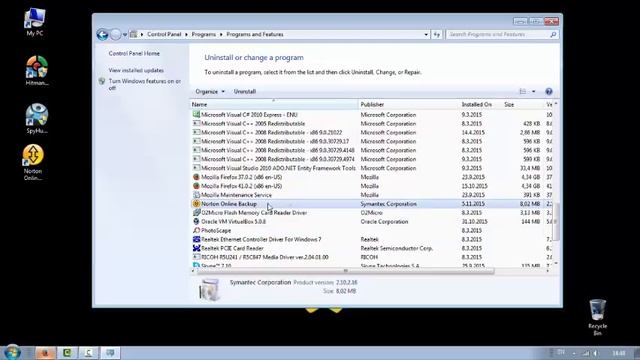
Task: Click the volume icon in system tray
Action: (x=596, y=353)
